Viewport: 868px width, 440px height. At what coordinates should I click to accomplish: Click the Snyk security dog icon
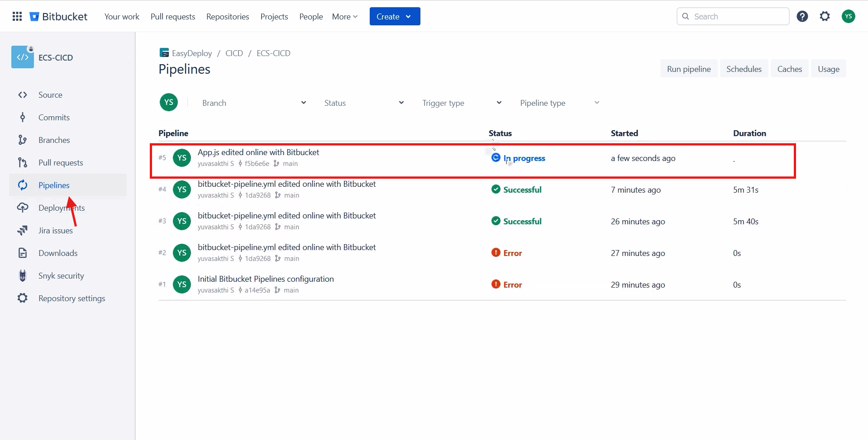click(x=23, y=276)
